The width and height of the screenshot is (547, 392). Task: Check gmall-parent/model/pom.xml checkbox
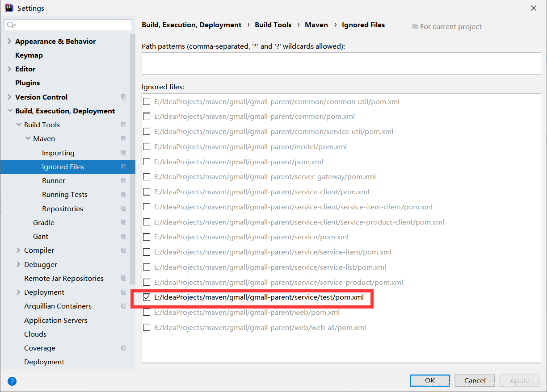click(x=147, y=146)
